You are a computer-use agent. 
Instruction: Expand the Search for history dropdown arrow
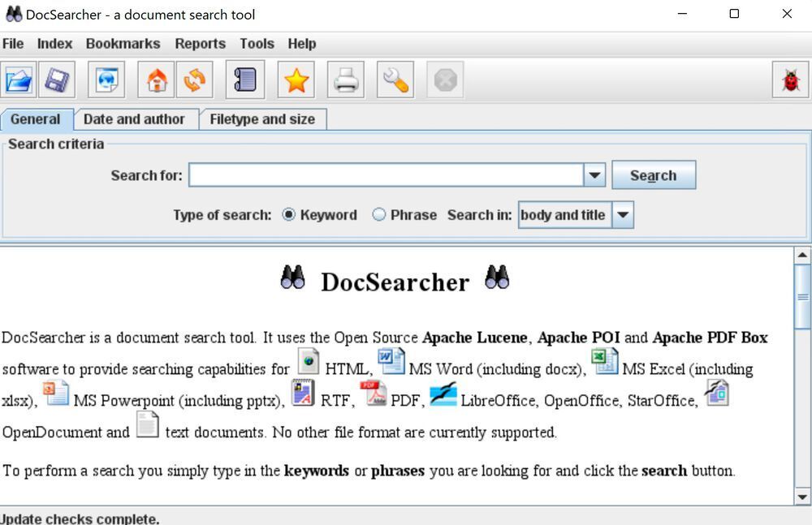[x=594, y=175]
